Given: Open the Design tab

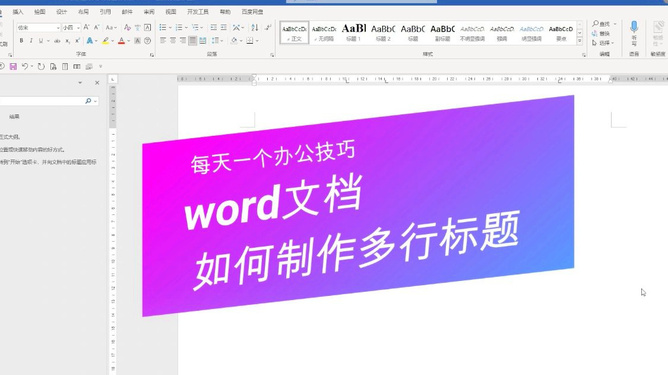Looking at the screenshot, I should [61, 12].
